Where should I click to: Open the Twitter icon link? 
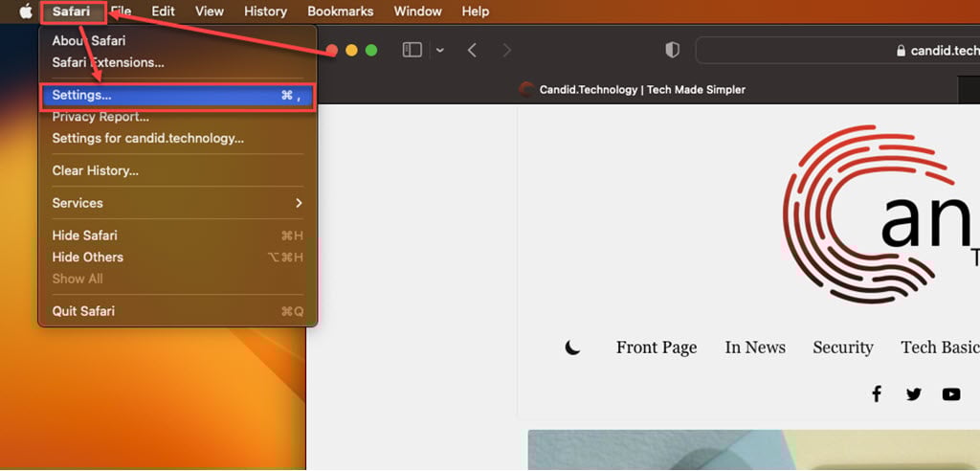pyautogui.click(x=914, y=394)
